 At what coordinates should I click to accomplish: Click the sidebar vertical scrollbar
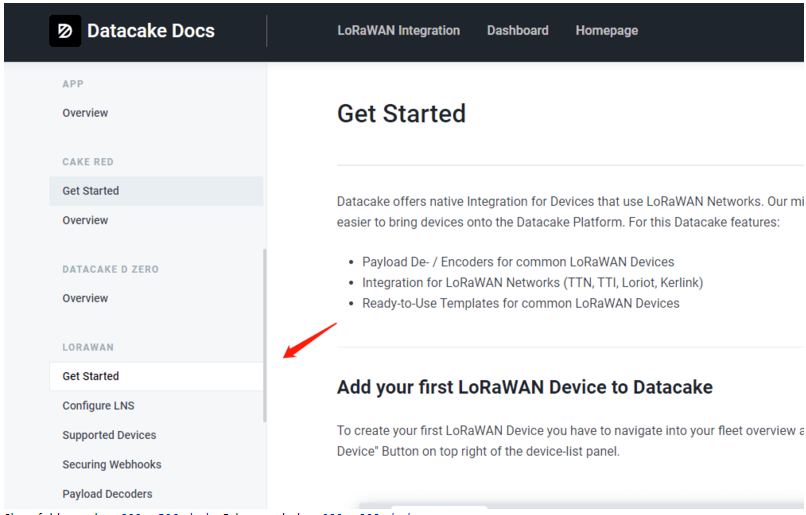(x=265, y=335)
